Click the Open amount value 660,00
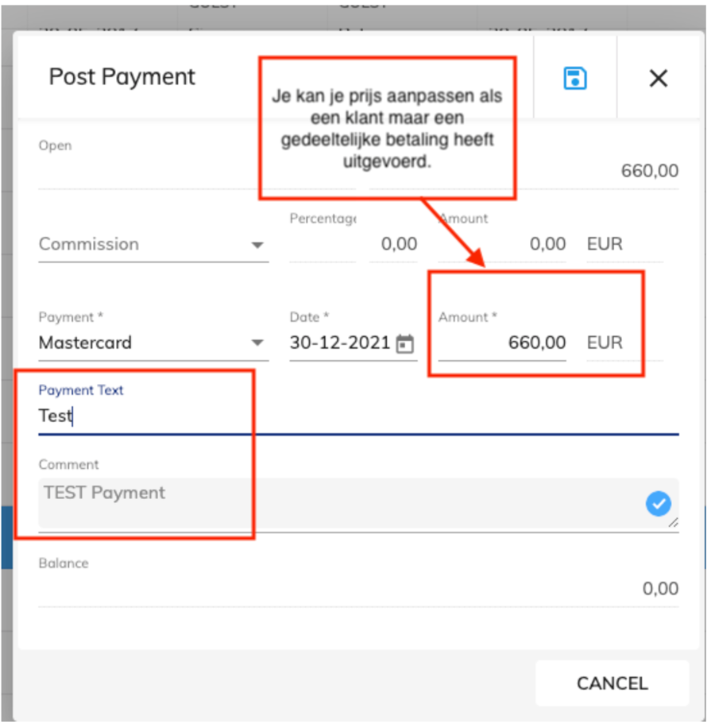The width and height of the screenshot is (715, 728). click(649, 171)
